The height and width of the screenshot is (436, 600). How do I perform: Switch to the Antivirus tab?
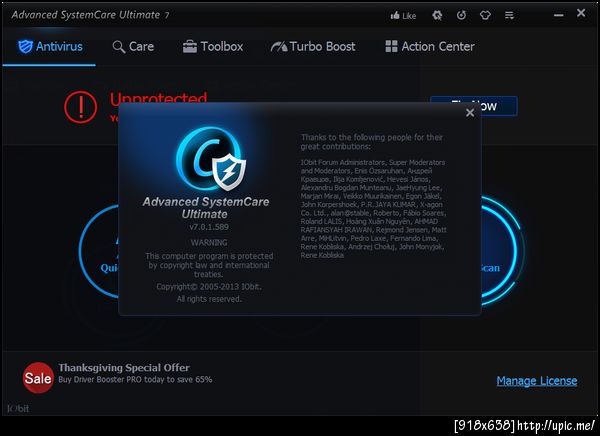point(50,47)
